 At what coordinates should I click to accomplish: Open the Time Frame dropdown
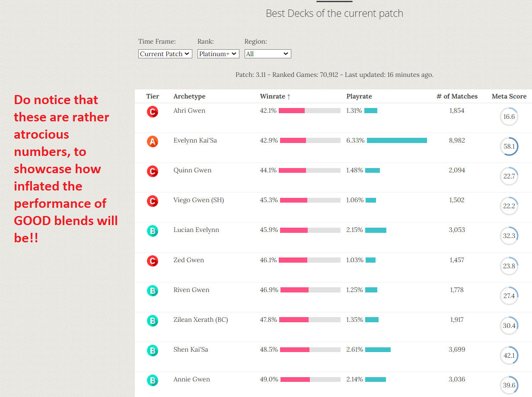coord(165,54)
